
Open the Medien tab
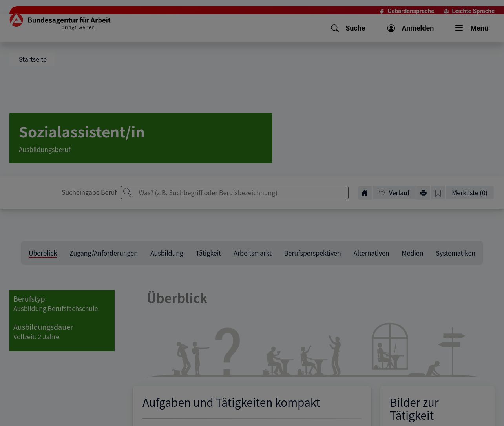[x=413, y=253]
